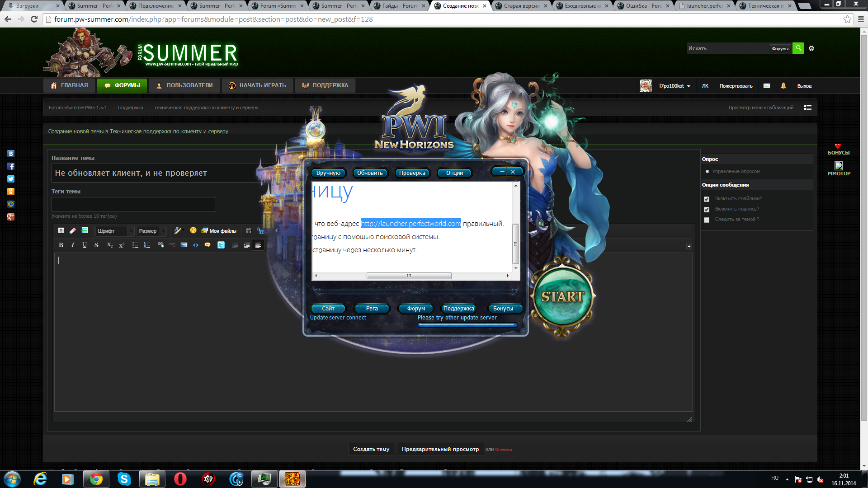The height and width of the screenshot is (488, 868).
Task: Click the 'Создать тему' button
Action: pyautogui.click(x=371, y=449)
